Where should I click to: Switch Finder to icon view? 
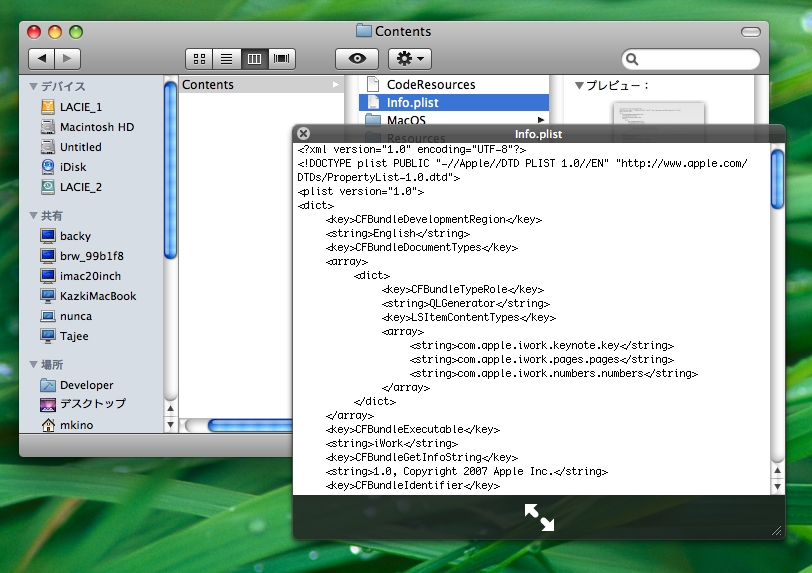[x=199, y=59]
